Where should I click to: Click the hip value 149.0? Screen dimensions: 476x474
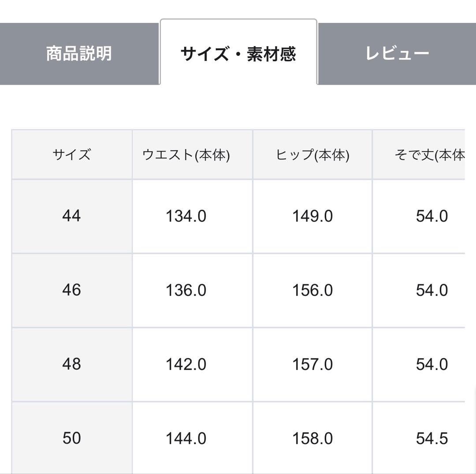pos(312,216)
